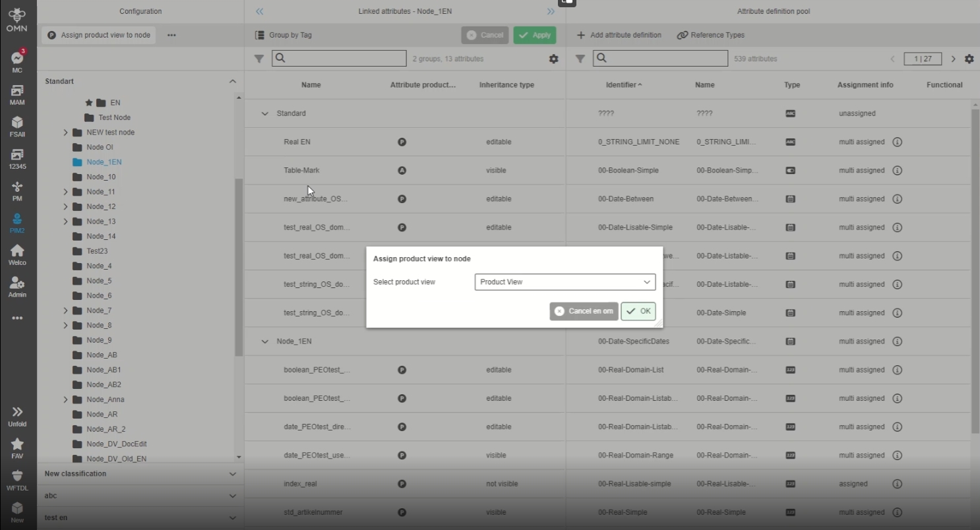Expand the Node_11 tree node

coord(65,192)
